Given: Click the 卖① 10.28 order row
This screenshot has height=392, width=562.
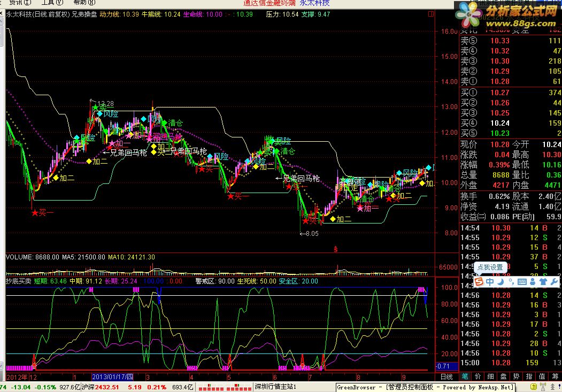Looking at the screenshot, I should (x=510, y=81).
